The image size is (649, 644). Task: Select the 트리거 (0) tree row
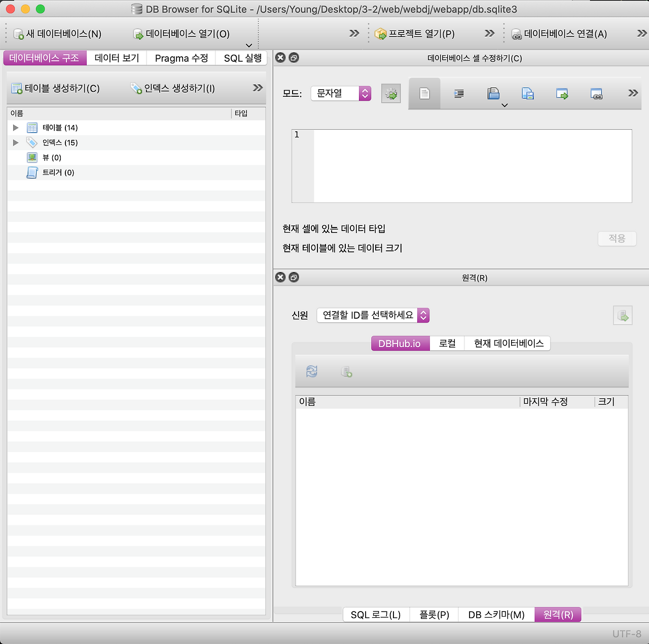coord(136,173)
